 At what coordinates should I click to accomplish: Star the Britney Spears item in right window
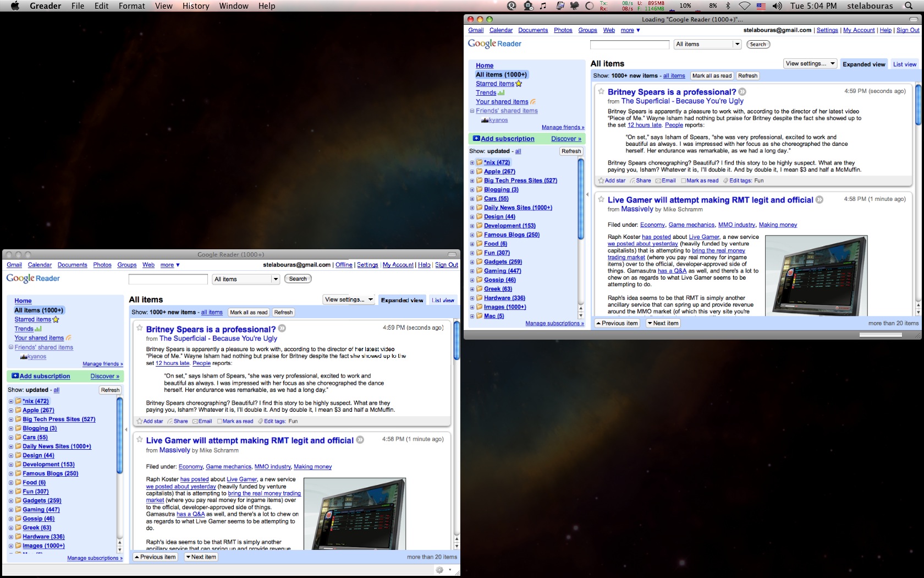[x=601, y=91]
